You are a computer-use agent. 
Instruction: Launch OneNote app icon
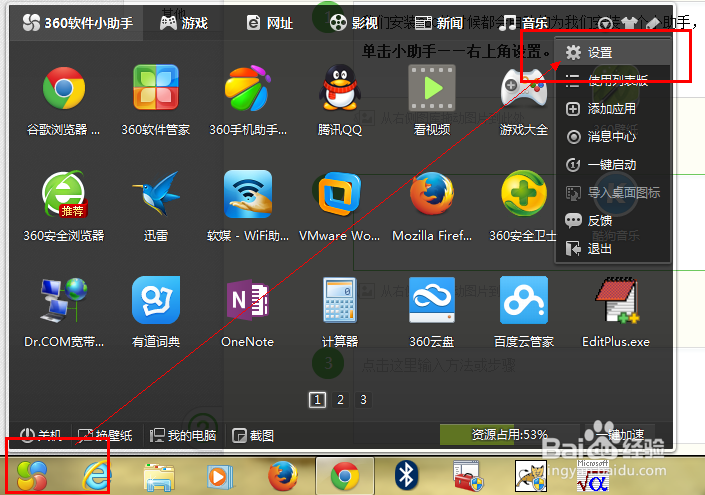248,300
